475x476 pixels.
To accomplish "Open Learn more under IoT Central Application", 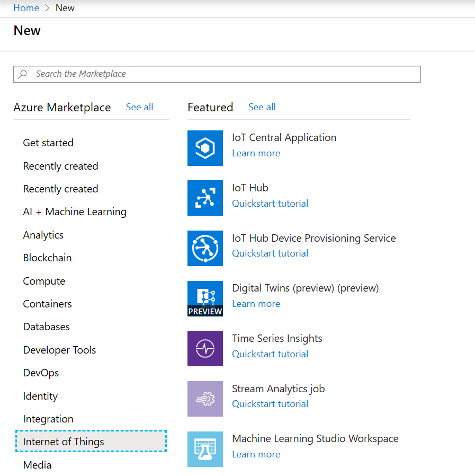I will [x=256, y=153].
